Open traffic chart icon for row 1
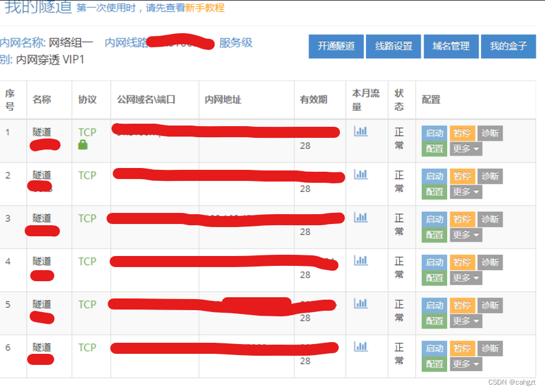 tap(360, 131)
